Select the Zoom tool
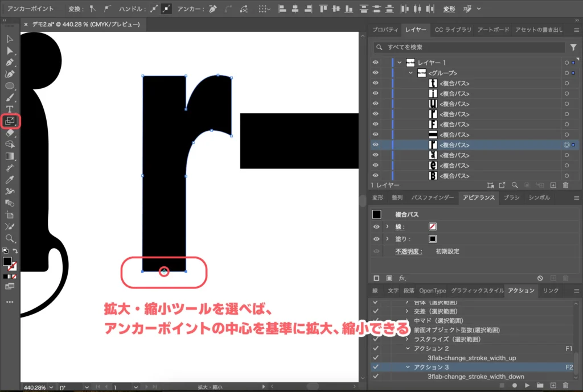Viewport: 583px width, 392px height. [x=9, y=238]
